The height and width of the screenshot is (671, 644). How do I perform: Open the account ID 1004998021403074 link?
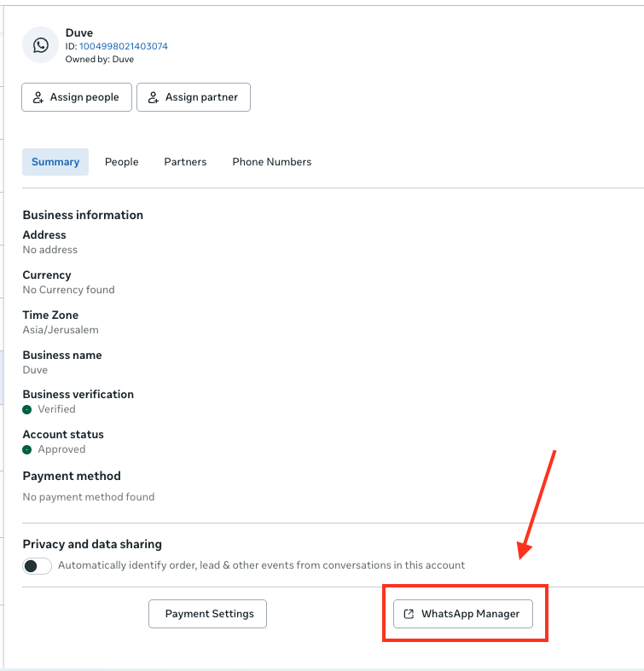pos(124,46)
